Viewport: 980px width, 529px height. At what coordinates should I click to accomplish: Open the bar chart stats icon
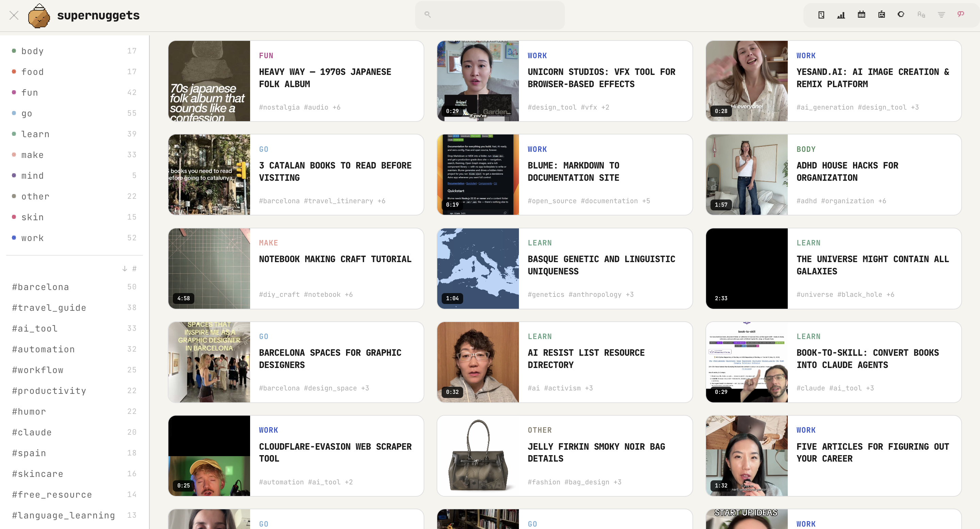click(x=841, y=15)
